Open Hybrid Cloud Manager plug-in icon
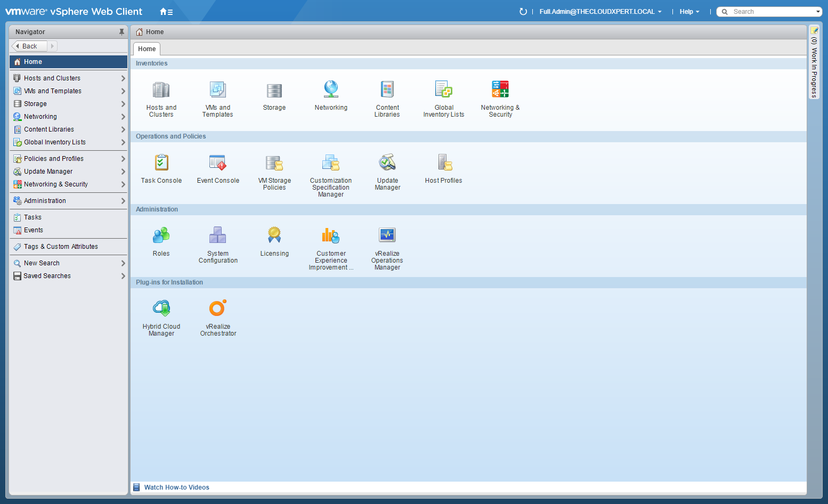The height and width of the screenshot is (504, 828). pos(161,308)
